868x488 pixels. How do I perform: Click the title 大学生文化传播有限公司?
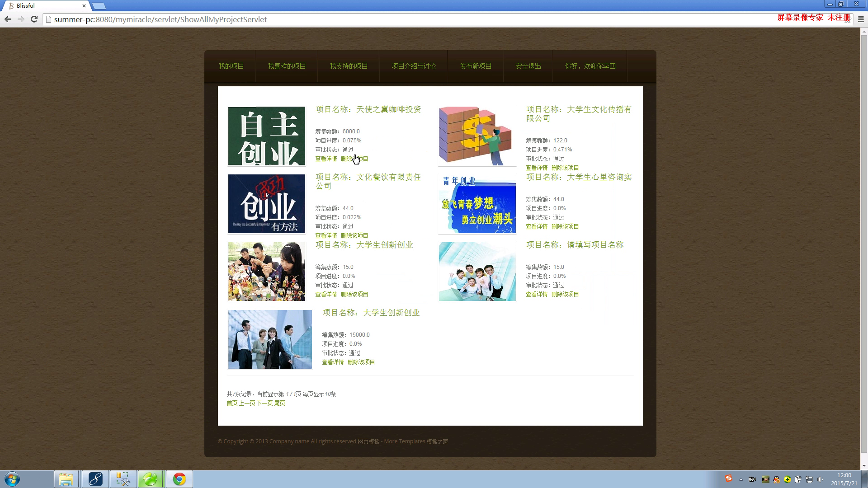[x=579, y=113]
